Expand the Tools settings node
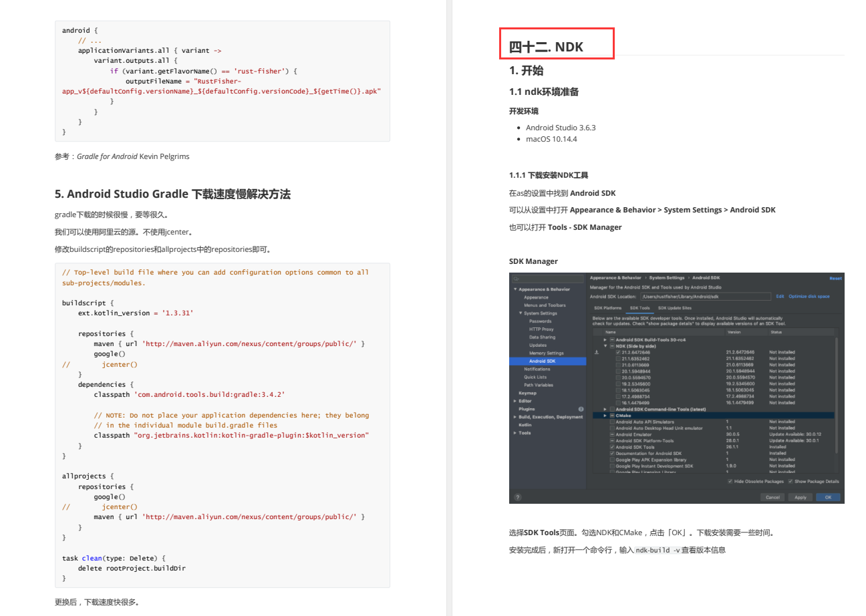The height and width of the screenshot is (616, 866). point(515,433)
